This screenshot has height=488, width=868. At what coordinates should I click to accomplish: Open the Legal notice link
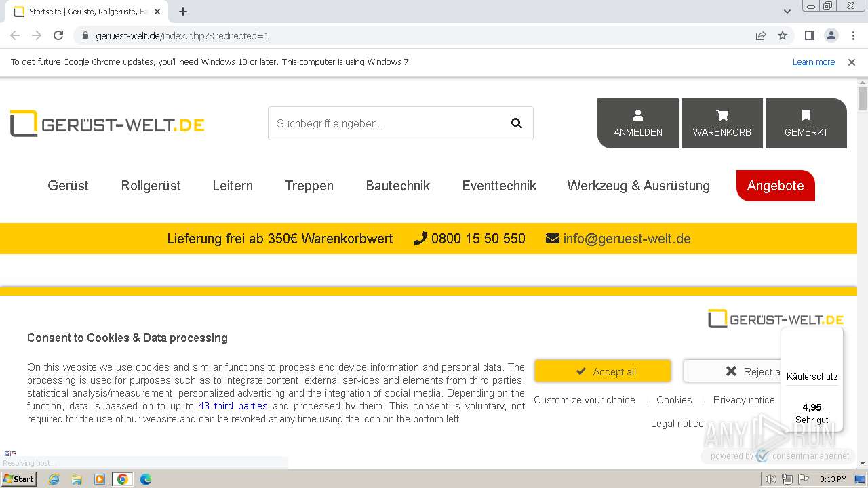point(677,424)
